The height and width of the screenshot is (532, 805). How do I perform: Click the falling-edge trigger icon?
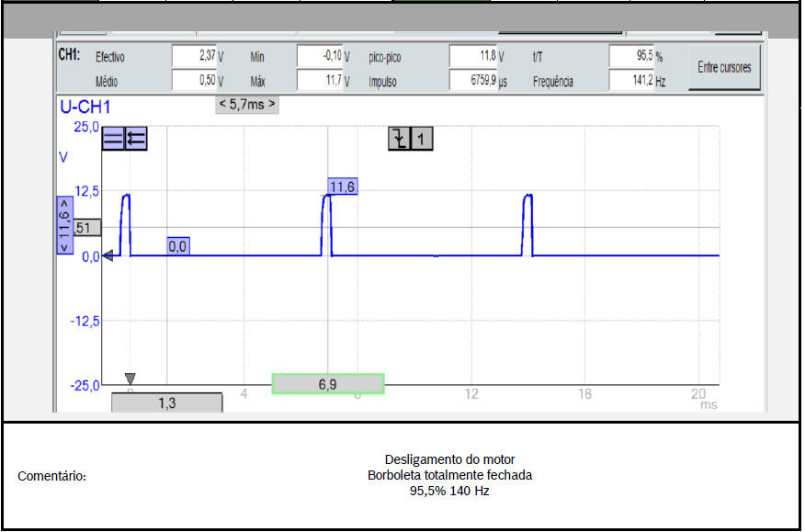click(399, 139)
